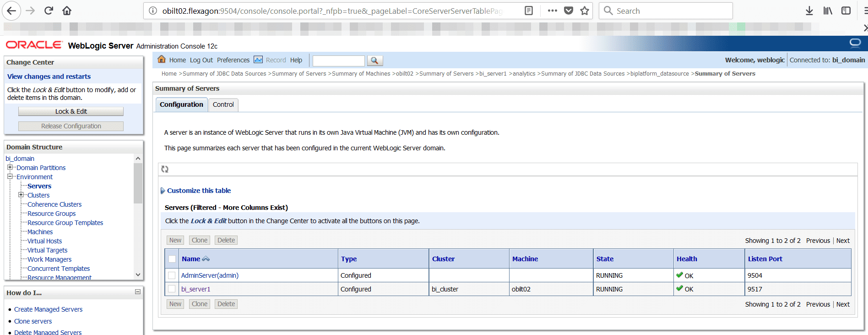The height and width of the screenshot is (335, 868).
Task: Check the AdminServer(admin) row checkbox
Action: pos(172,275)
